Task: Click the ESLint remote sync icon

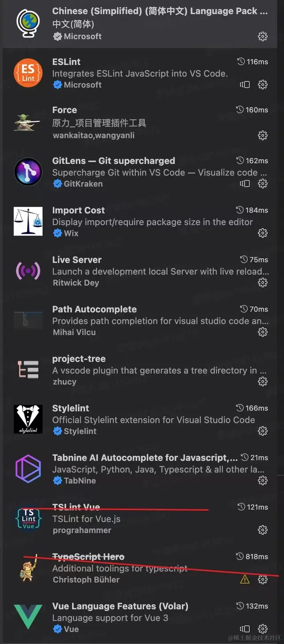Action: click(x=245, y=84)
